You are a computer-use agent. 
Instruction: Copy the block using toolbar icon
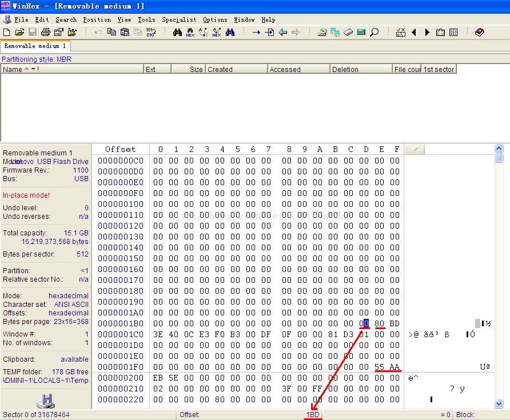(111, 32)
